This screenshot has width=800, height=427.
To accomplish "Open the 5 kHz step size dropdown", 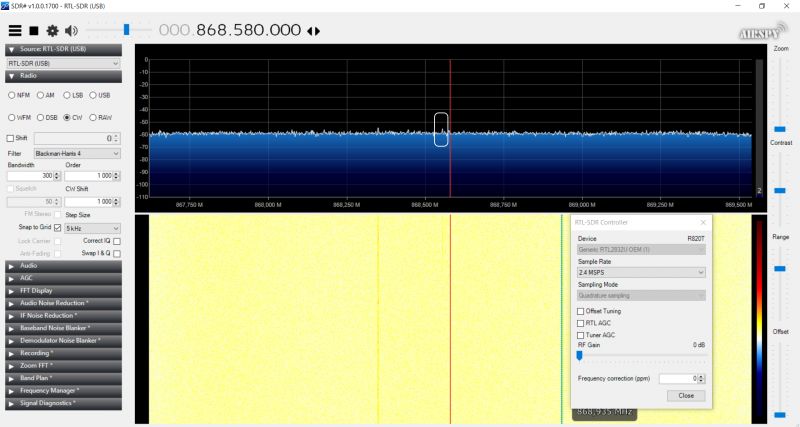I will (92, 228).
